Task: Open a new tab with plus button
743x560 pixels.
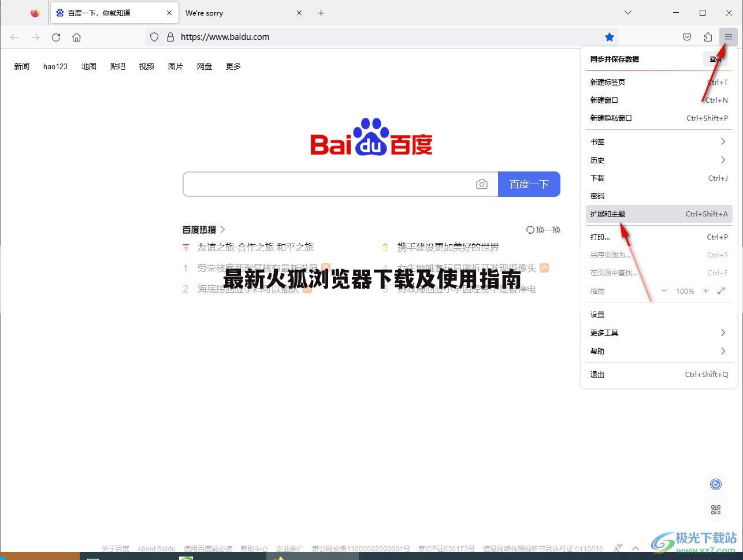Action: tap(321, 13)
